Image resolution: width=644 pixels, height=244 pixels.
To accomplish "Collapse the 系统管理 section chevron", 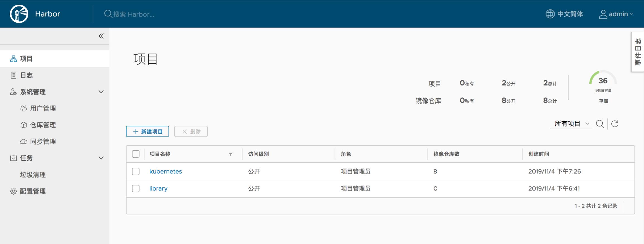I will [101, 92].
